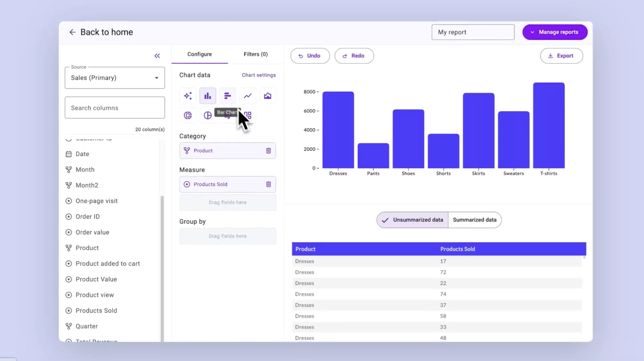This screenshot has width=644, height=361.
Task: Click the Search columns input field
Action: [x=115, y=108]
